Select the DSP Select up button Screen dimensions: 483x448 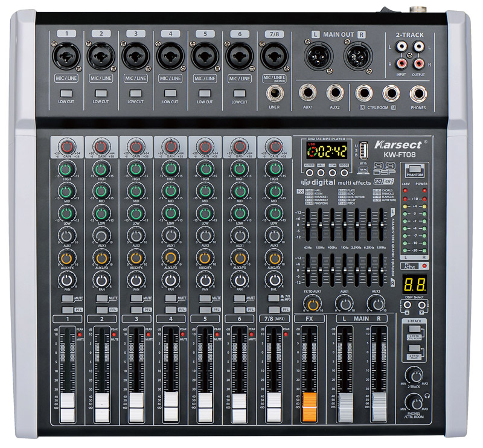tap(407, 305)
